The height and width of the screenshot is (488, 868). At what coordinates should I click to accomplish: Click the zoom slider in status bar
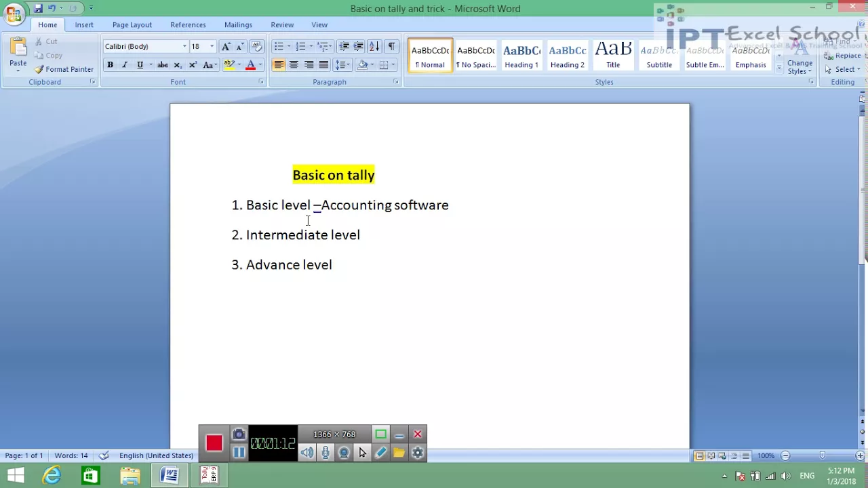823,455
